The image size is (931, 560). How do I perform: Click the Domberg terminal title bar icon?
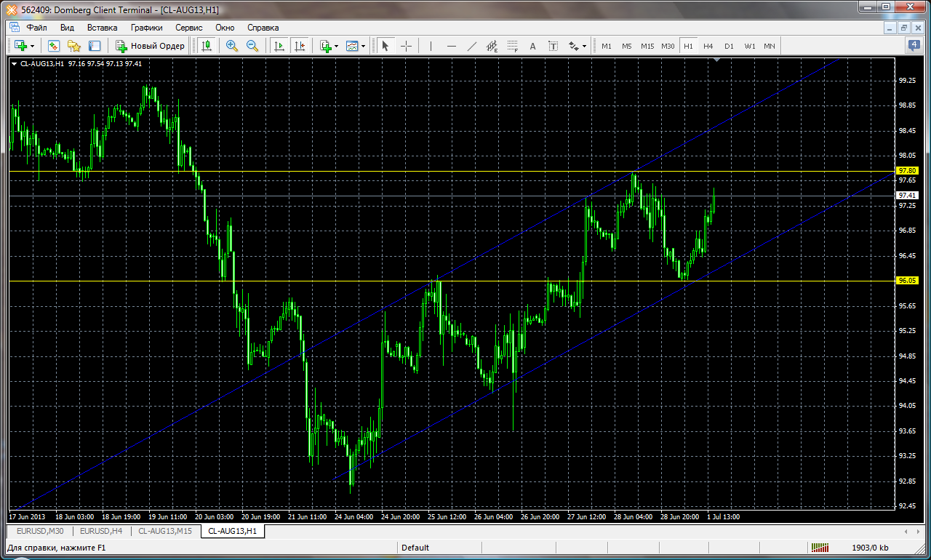[x=11, y=9]
